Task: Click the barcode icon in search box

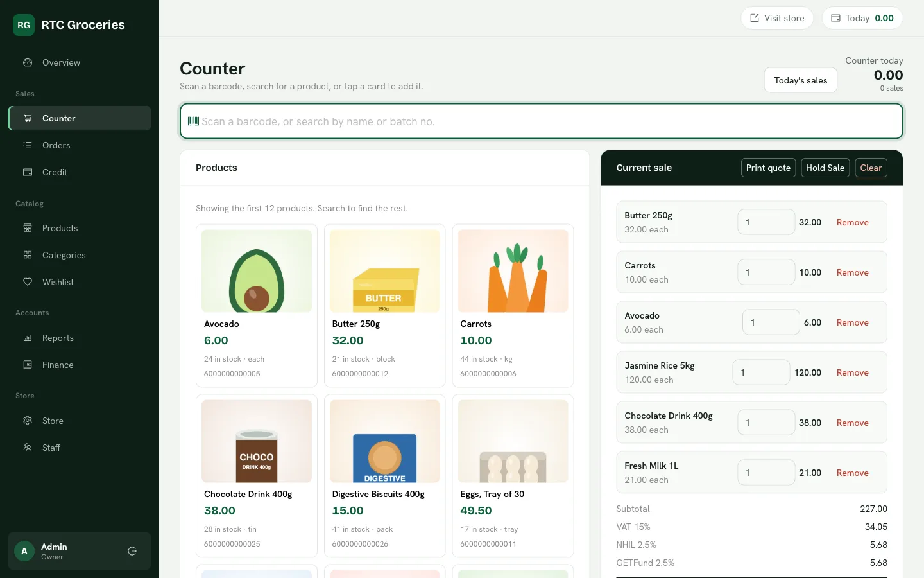Action: [x=193, y=121]
